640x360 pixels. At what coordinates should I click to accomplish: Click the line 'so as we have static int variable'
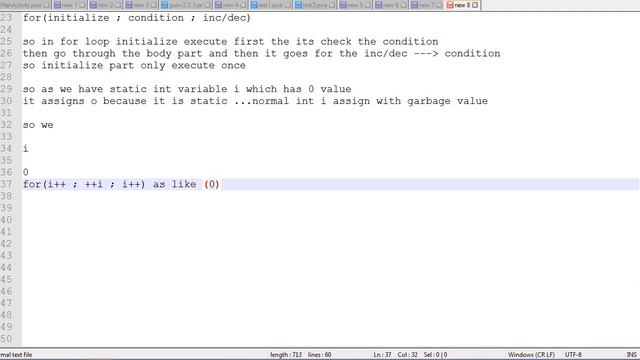(x=187, y=89)
